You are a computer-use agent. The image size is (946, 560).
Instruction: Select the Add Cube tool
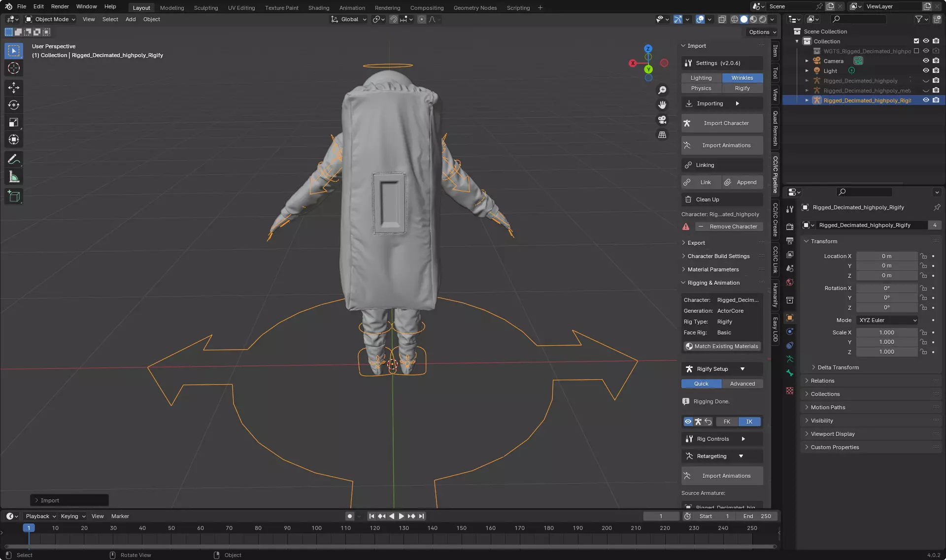pos(14,197)
